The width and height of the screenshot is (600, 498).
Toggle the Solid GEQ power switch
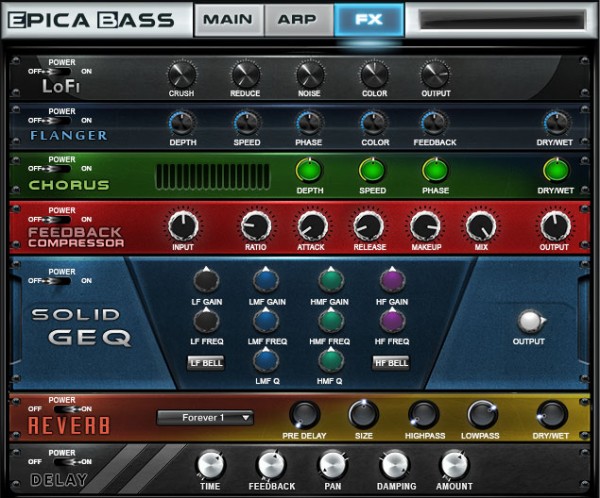tap(59, 281)
